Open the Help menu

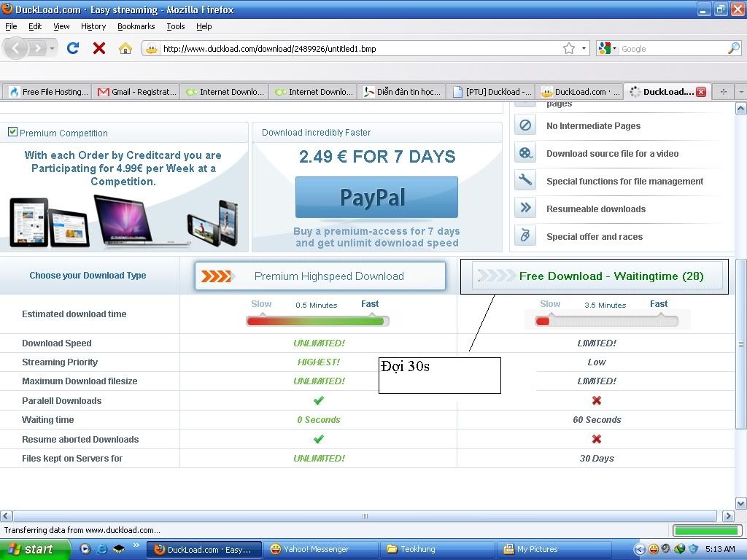point(204,27)
